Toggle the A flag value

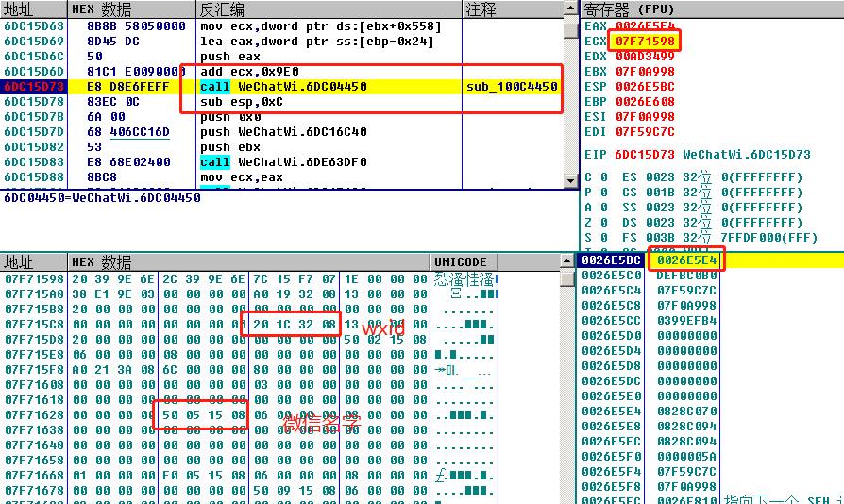(604, 207)
